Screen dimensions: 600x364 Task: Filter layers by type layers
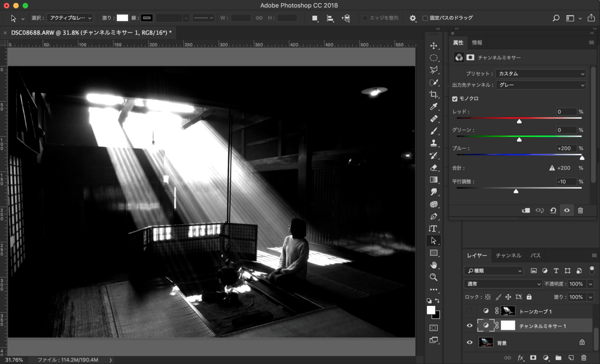[556, 270]
